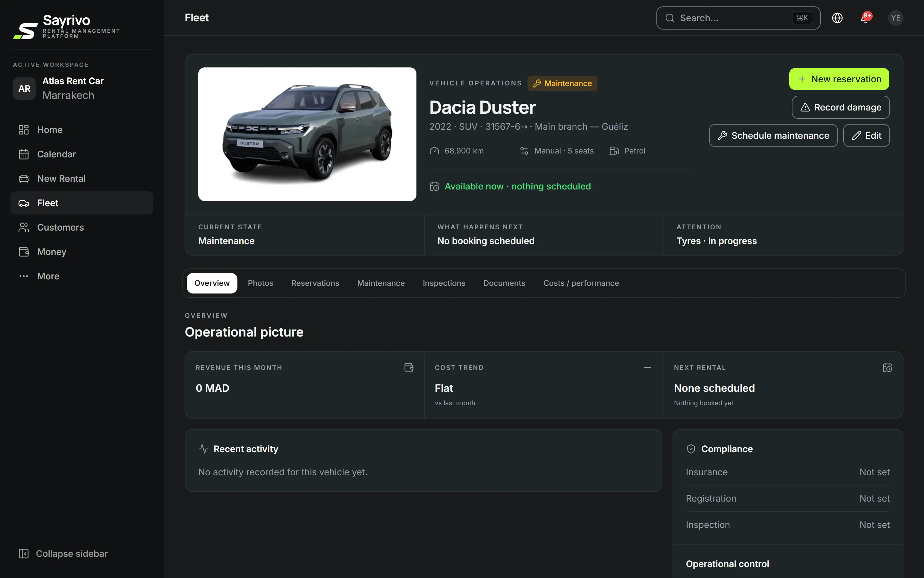Image resolution: width=924 pixels, height=578 pixels.
Task: Click the New reservation button
Action: coord(839,79)
